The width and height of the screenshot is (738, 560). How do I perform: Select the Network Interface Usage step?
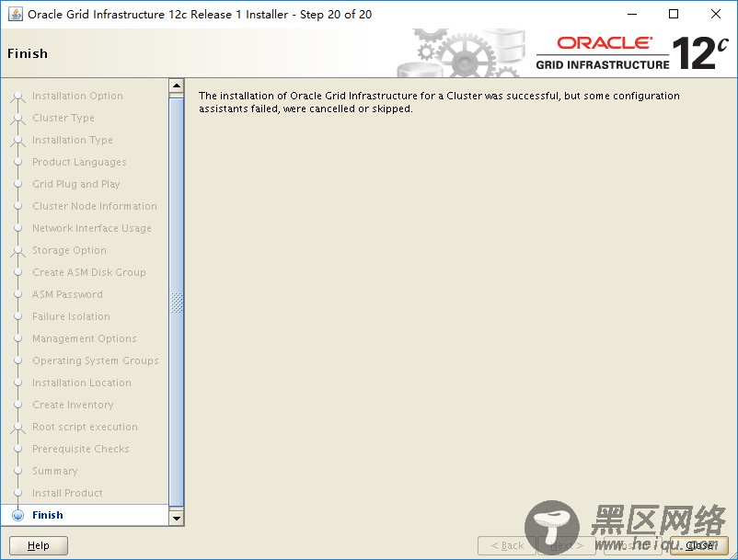pyautogui.click(x=92, y=228)
